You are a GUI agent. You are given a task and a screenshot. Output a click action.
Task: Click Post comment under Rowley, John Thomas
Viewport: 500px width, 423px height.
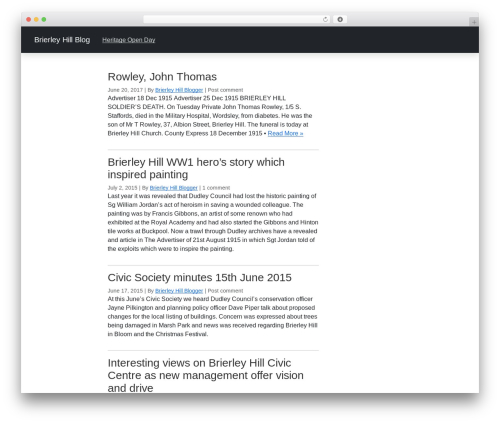pyautogui.click(x=225, y=90)
